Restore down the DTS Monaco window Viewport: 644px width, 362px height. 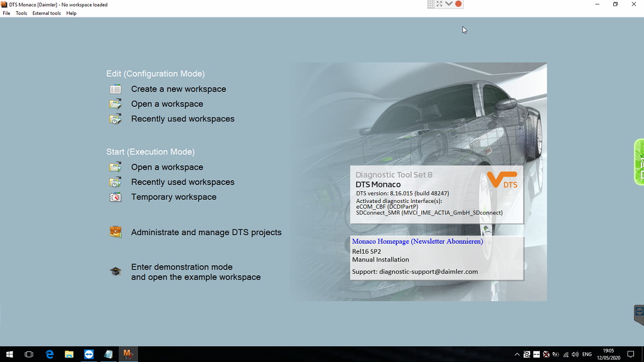click(615, 4)
